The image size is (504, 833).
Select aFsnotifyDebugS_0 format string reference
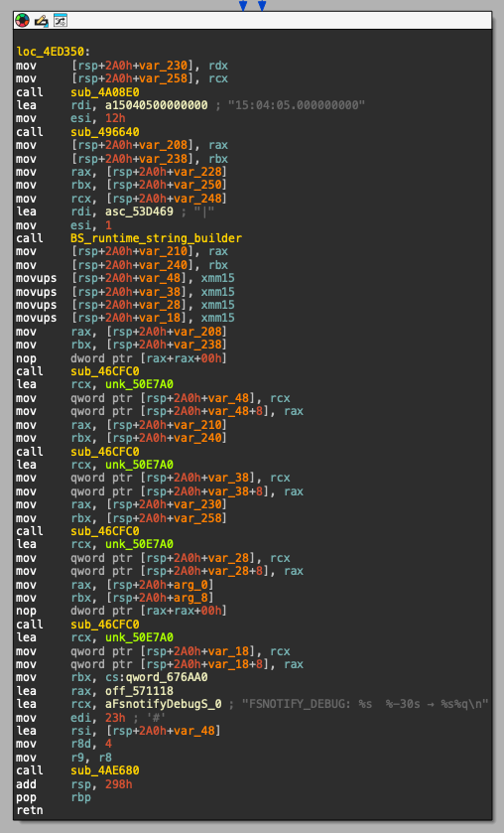click(x=163, y=704)
